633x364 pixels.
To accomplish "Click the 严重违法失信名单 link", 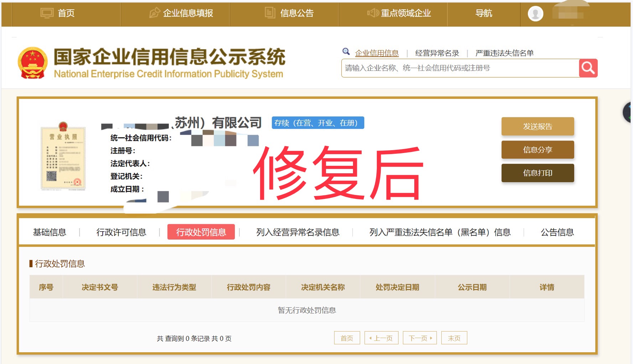I will point(504,53).
